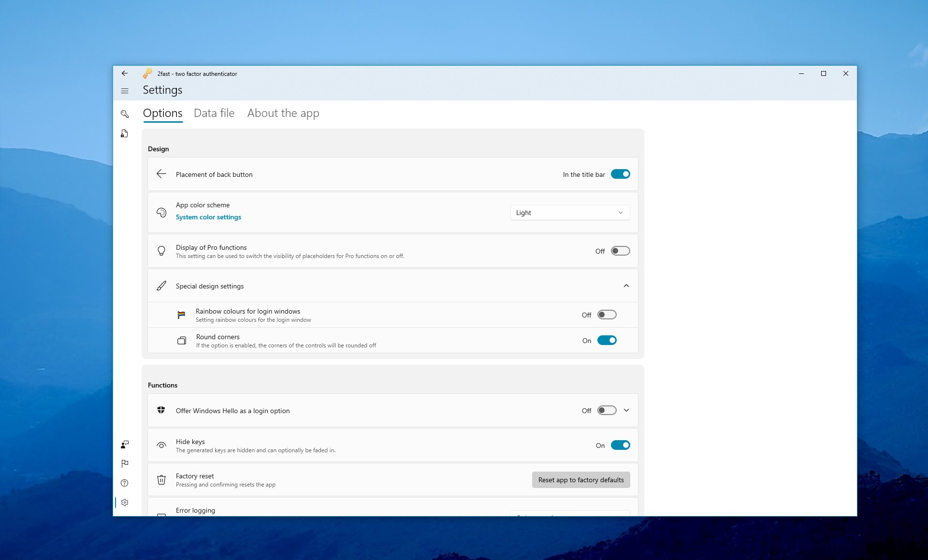Select the flag icon for what's new
The height and width of the screenshot is (560, 928).
tap(125, 463)
